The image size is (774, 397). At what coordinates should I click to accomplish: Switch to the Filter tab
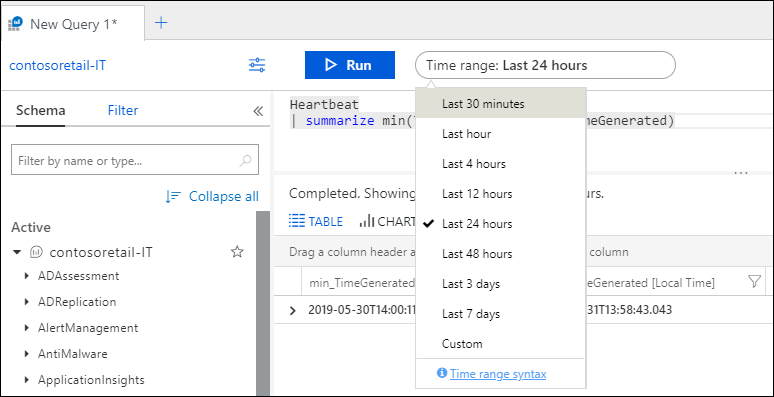pyautogui.click(x=123, y=110)
